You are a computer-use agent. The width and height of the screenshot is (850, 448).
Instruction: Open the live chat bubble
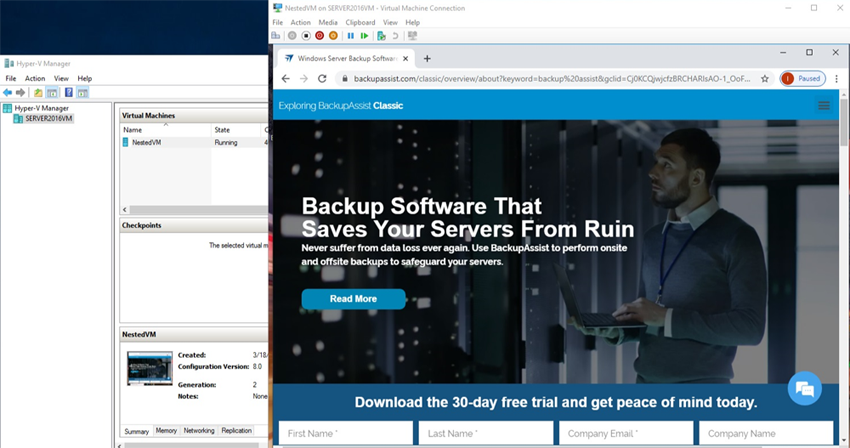tap(804, 388)
